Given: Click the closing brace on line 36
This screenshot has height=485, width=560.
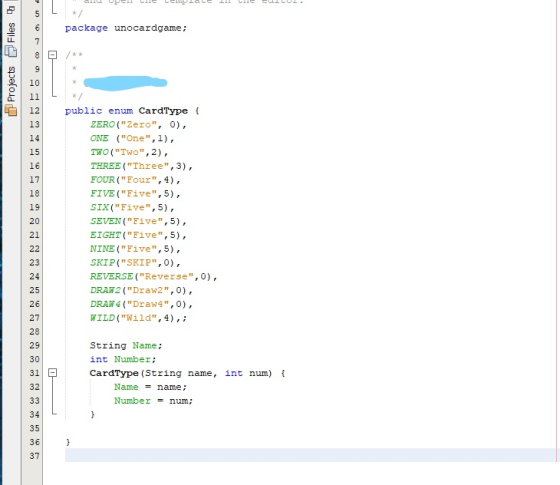Looking at the screenshot, I should point(68,442).
